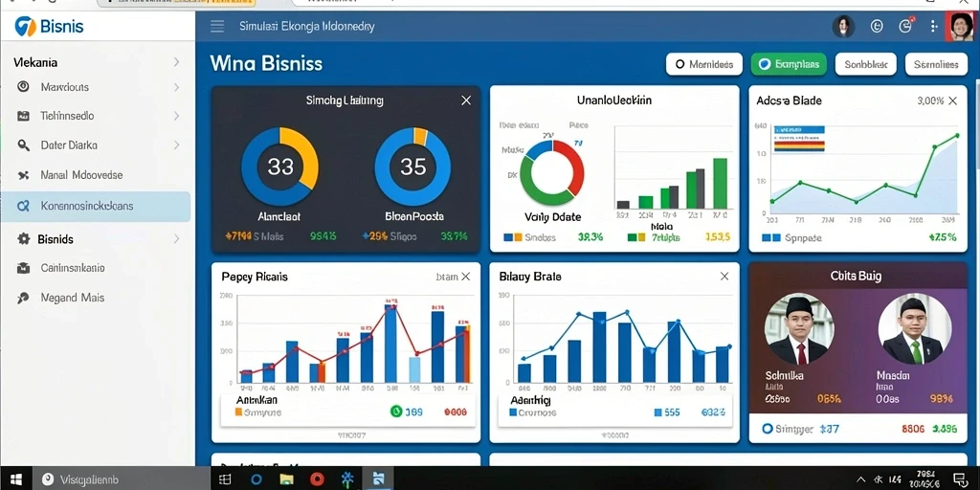The height and width of the screenshot is (490, 980).
Task: Expand the Bisnids sidebar chevron
Action: 176,238
